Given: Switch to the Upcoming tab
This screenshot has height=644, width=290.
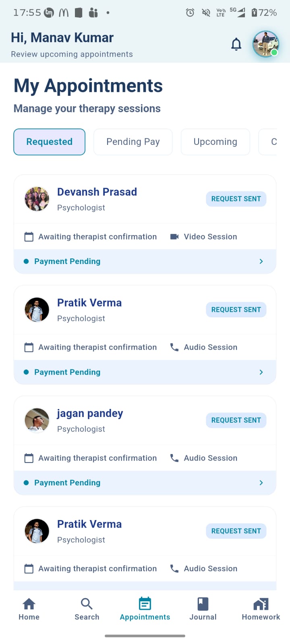Looking at the screenshot, I should coord(215,142).
